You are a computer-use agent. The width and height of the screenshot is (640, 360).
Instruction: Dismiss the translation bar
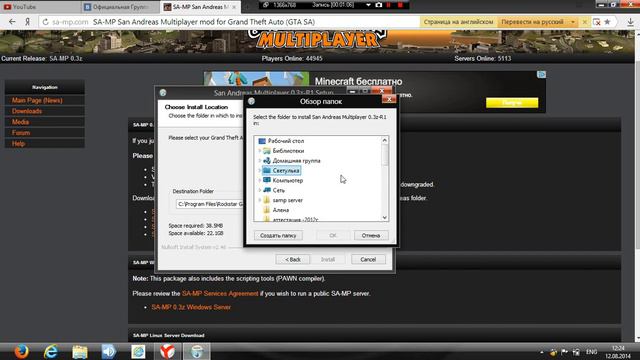coord(584,22)
